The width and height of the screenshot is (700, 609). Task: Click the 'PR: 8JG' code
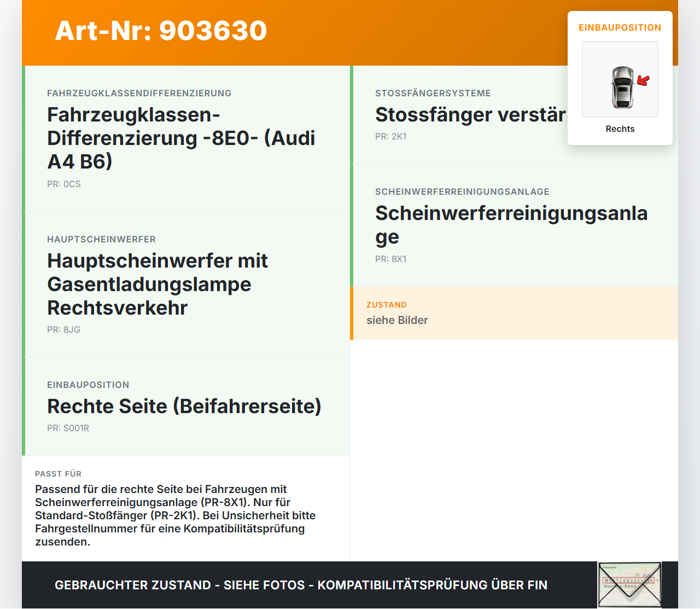63,329
